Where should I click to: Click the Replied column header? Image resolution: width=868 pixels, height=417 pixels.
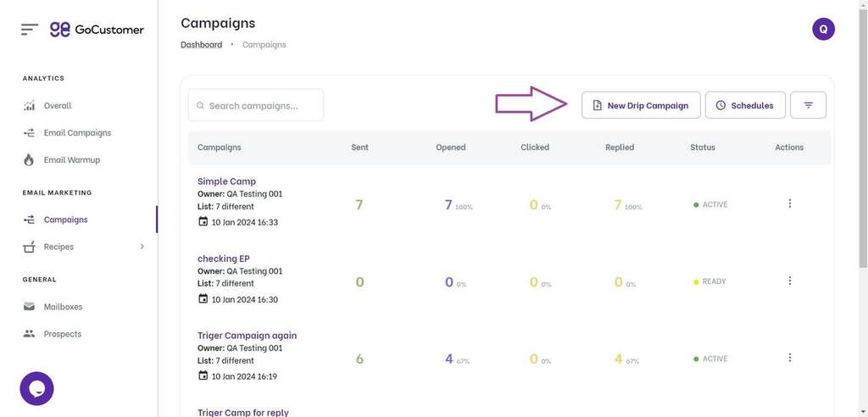620,147
